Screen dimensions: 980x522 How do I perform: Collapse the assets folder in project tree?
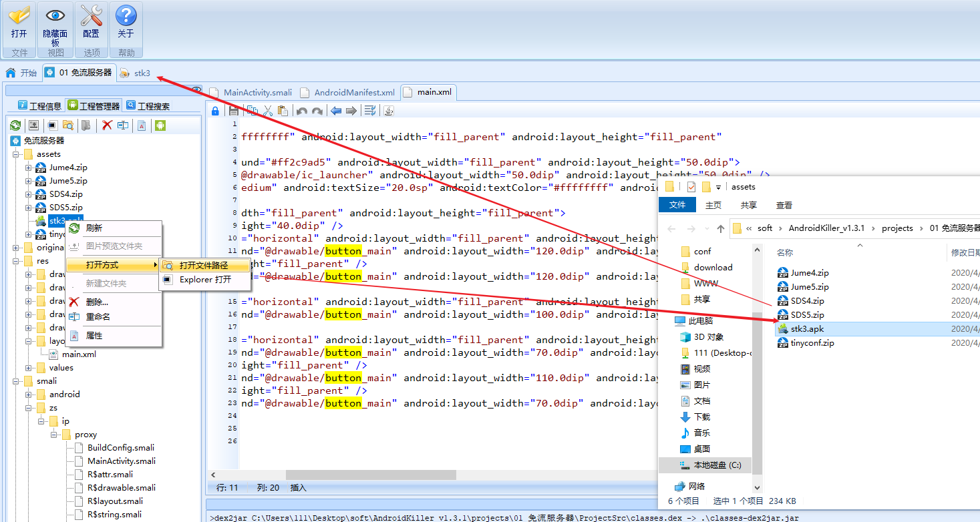pyautogui.click(x=16, y=154)
